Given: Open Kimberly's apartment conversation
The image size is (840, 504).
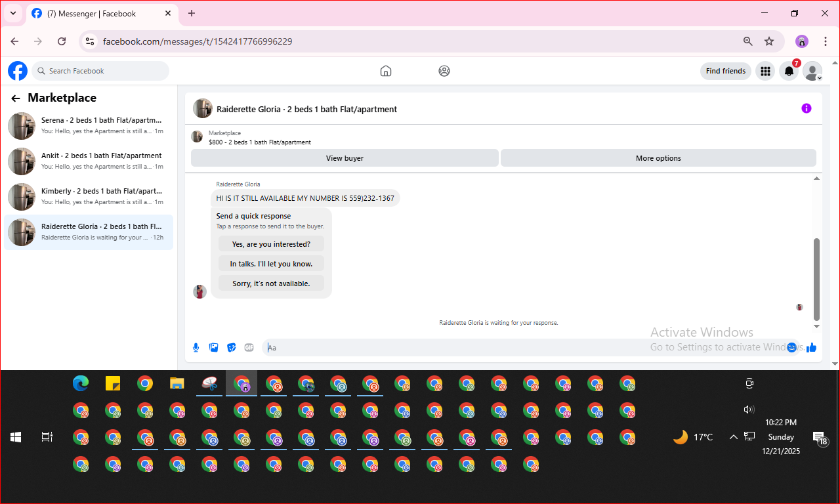Looking at the screenshot, I should 89,196.
